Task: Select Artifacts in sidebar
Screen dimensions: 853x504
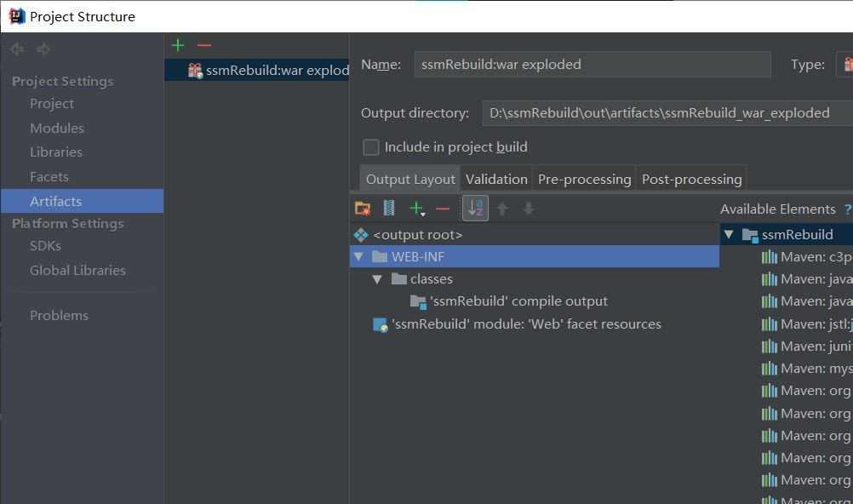Action: 82,201
